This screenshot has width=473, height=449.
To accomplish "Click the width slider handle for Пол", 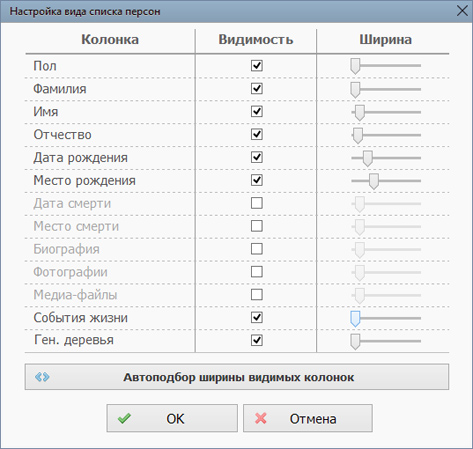I will 355,66.
